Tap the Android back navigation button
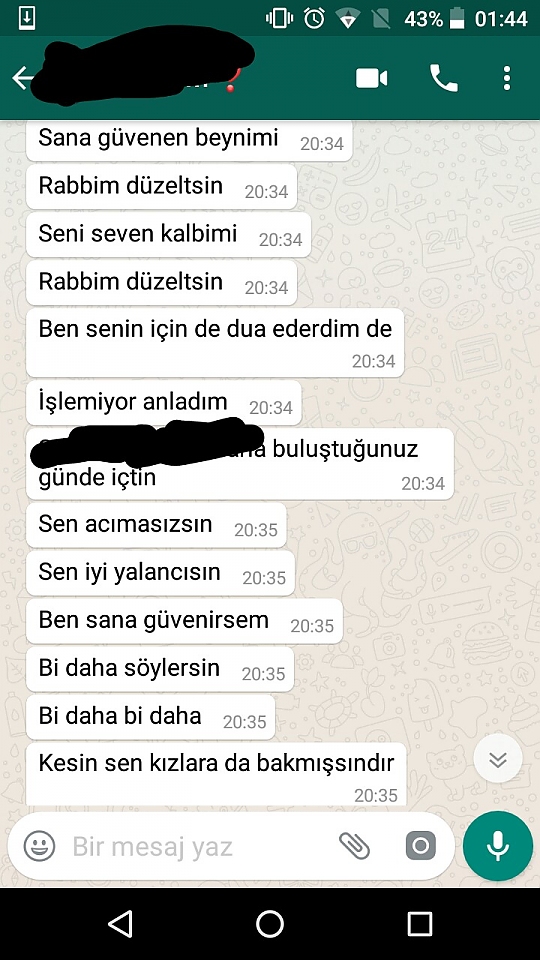540x960 pixels. coord(120,923)
